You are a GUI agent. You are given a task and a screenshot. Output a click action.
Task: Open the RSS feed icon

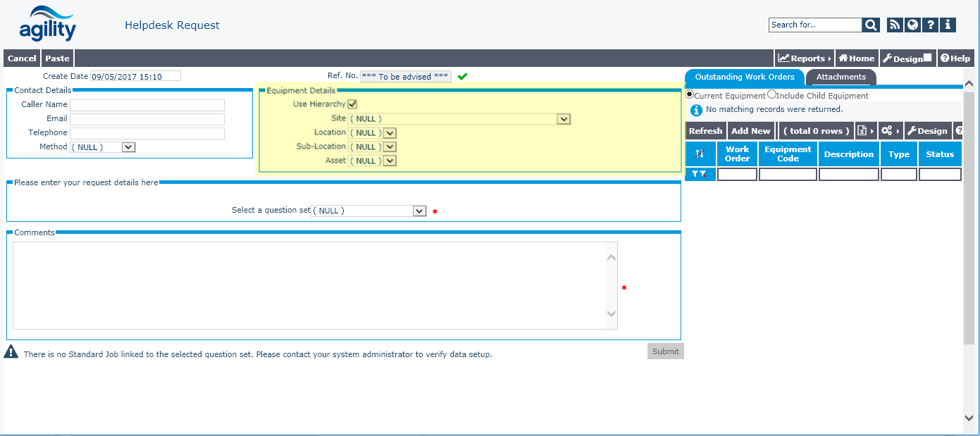point(895,25)
